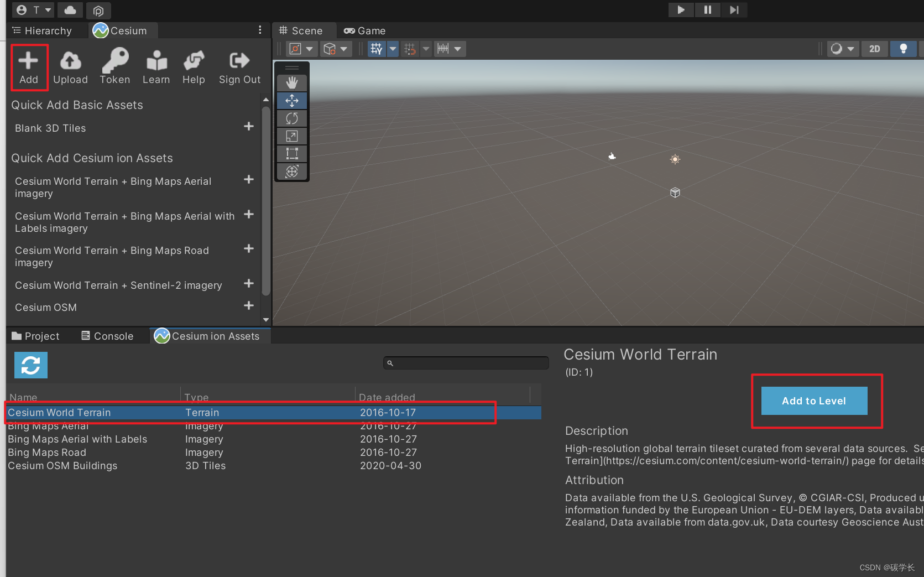Image resolution: width=924 pixels, height=577 pixels.
Task: Select the Hand view tool
Action: pyautogui.click(x=292, y=83)
